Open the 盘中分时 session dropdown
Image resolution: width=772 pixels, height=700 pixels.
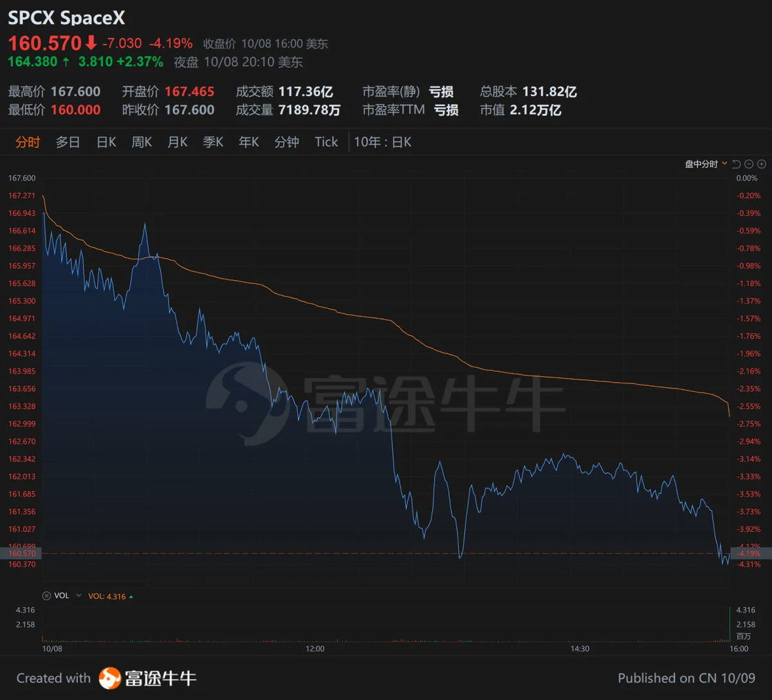[x=706, y=164]
